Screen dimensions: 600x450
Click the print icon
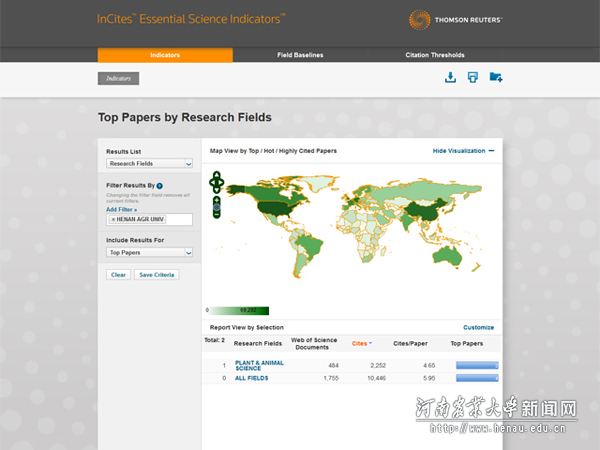[473, 77]
